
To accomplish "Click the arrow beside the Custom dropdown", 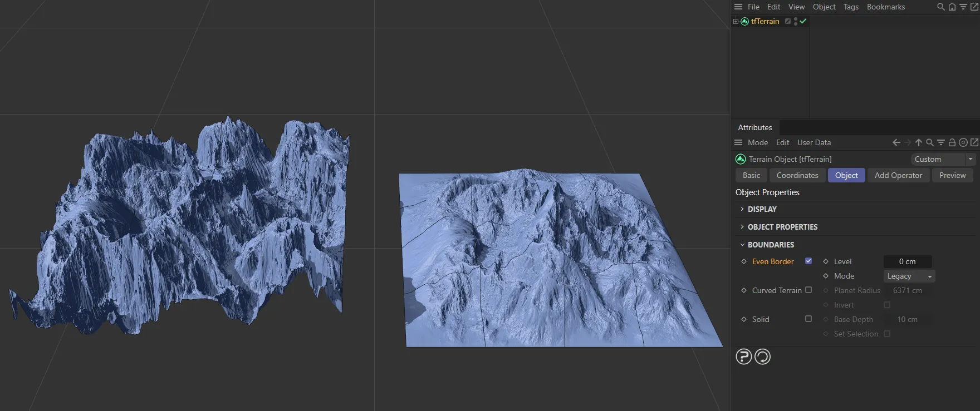I will point(971,159).
